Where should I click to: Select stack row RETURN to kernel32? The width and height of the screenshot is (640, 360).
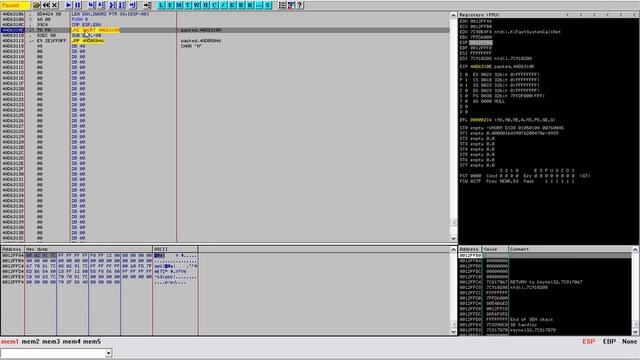pyautogui.click(x=545, y=282)
